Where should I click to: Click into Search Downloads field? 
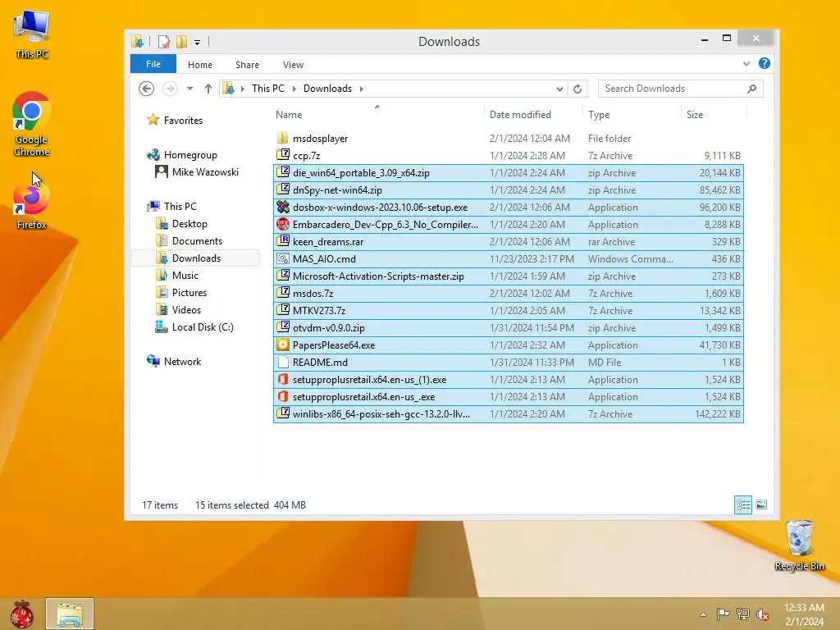coord(680,89)
